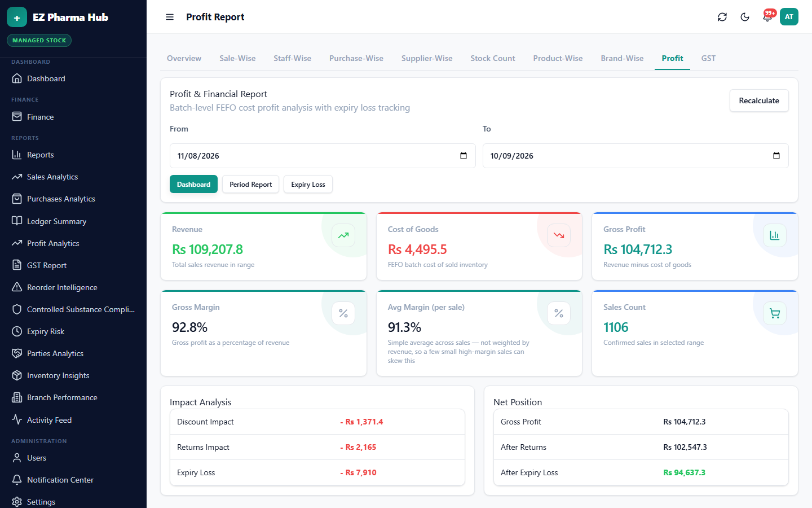
Task: Open Notification Center sidebar item
Action: (73, 480)
